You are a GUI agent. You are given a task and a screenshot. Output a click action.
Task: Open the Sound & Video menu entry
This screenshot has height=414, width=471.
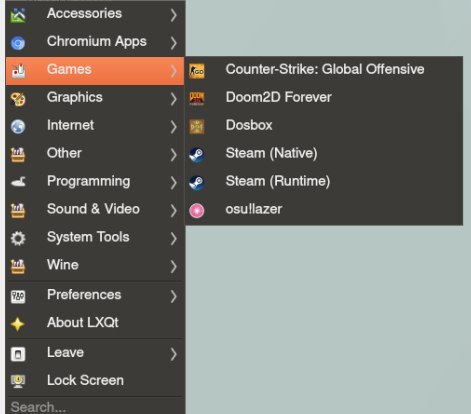(x=95, y=211)
